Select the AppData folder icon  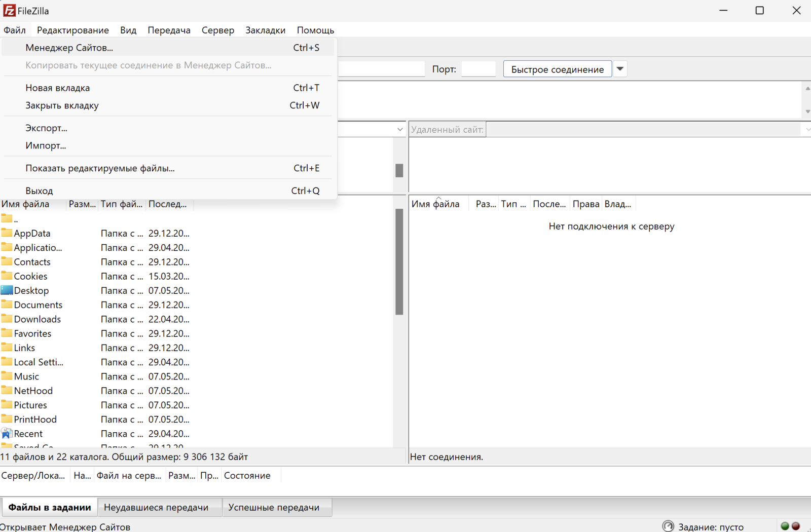coord(7,233)
